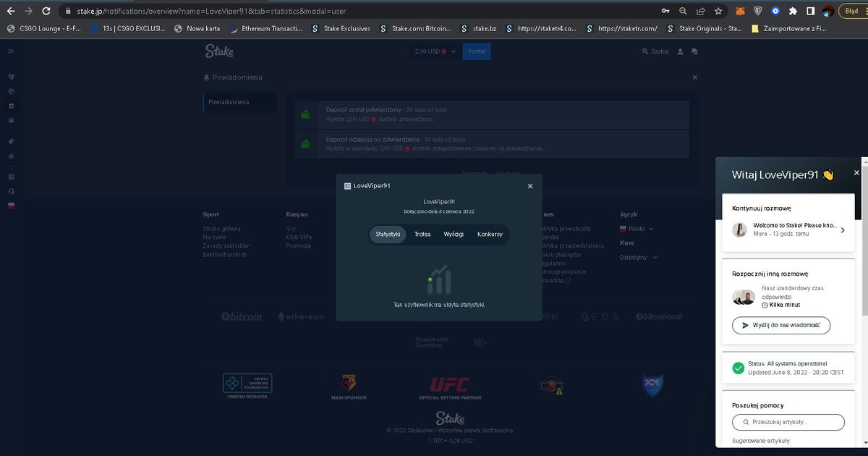Click the Crypto Gambling Foundation badge
Image resolution: width=868 pixels, height=456 pixels.
pyautogui.click(x=247, y=387)
